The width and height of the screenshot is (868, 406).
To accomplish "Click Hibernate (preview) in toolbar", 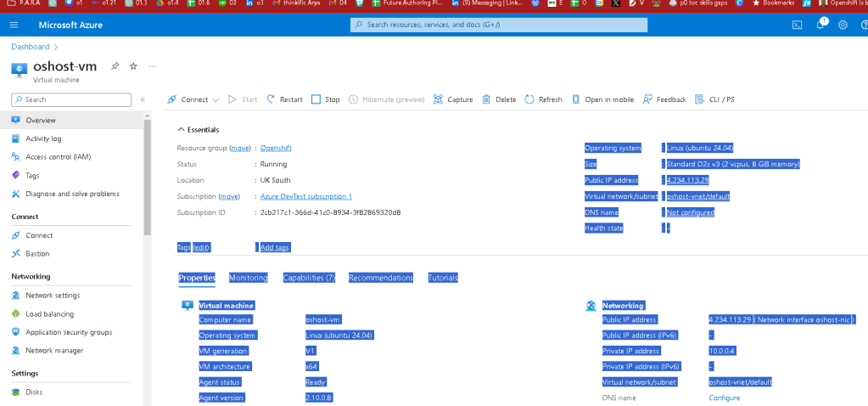I will click(x=386, y=99).
